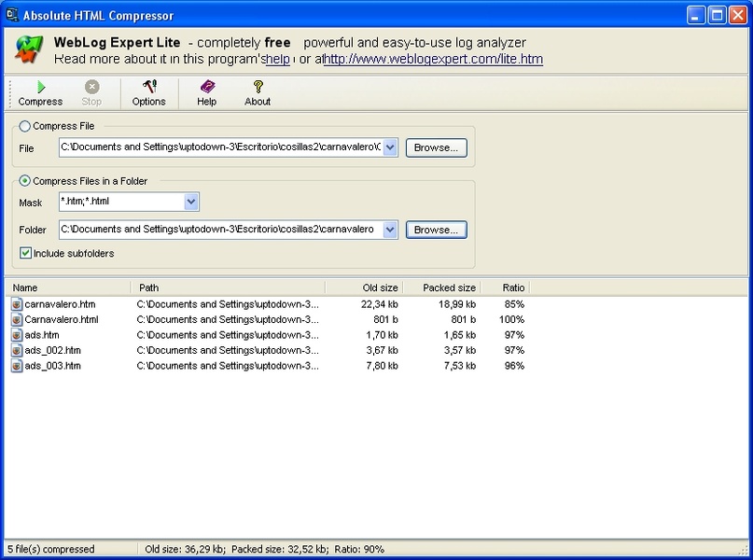Viewport: 753px width, 560px height.
Task: Click Browse button next to File field
Action: point(436,147)
